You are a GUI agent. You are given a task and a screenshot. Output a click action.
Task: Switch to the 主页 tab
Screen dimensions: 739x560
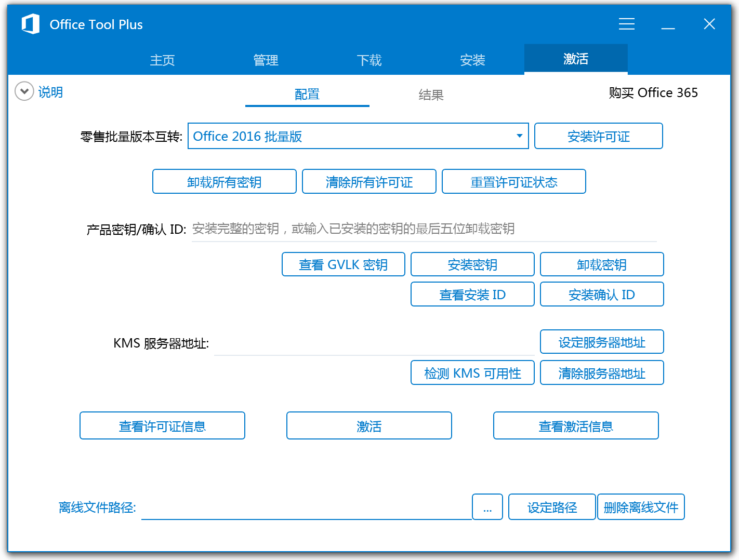162,60
